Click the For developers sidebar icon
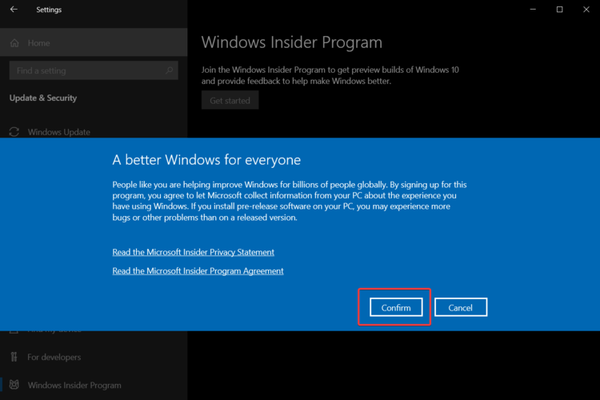This screenshot has height=400, width=600. pyautogui.click(x=14, y=357)
